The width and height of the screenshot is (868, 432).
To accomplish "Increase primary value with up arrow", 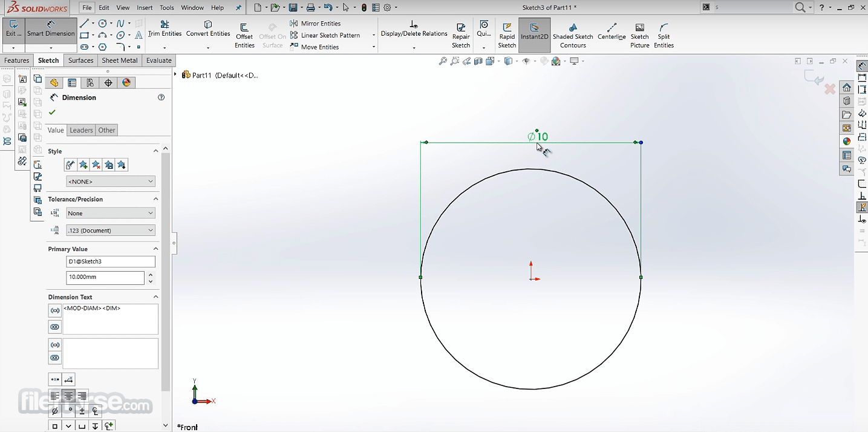I will tap(151, 275).
